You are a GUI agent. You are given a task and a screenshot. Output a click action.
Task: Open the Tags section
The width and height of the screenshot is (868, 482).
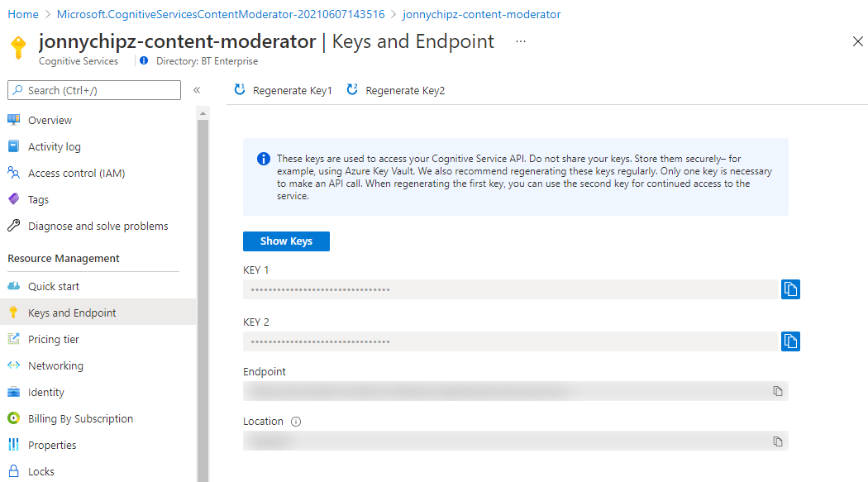[38, 200]
